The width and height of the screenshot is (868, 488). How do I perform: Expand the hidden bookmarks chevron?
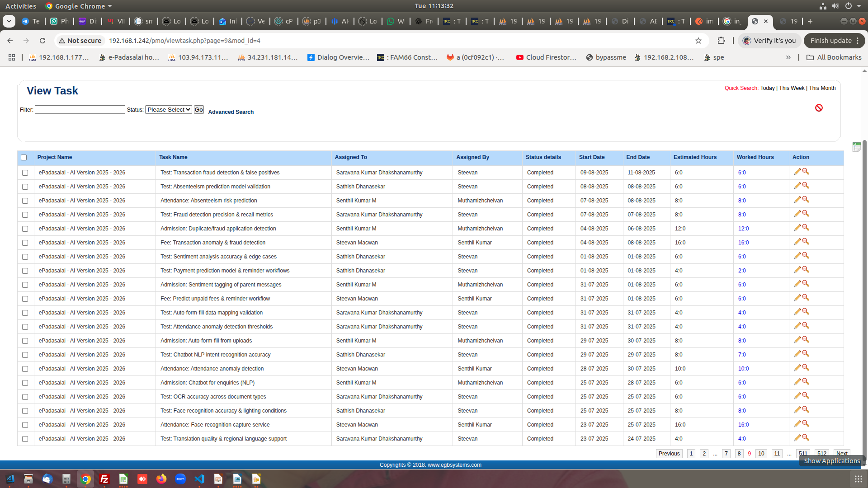(788, 57)
